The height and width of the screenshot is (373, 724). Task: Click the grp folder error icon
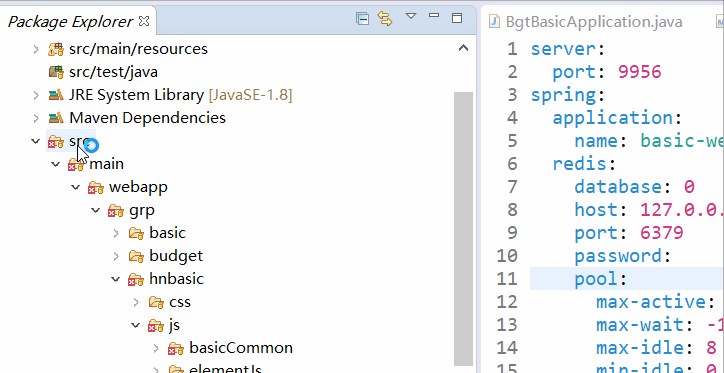pyautogui.click(x=116, y=211)
